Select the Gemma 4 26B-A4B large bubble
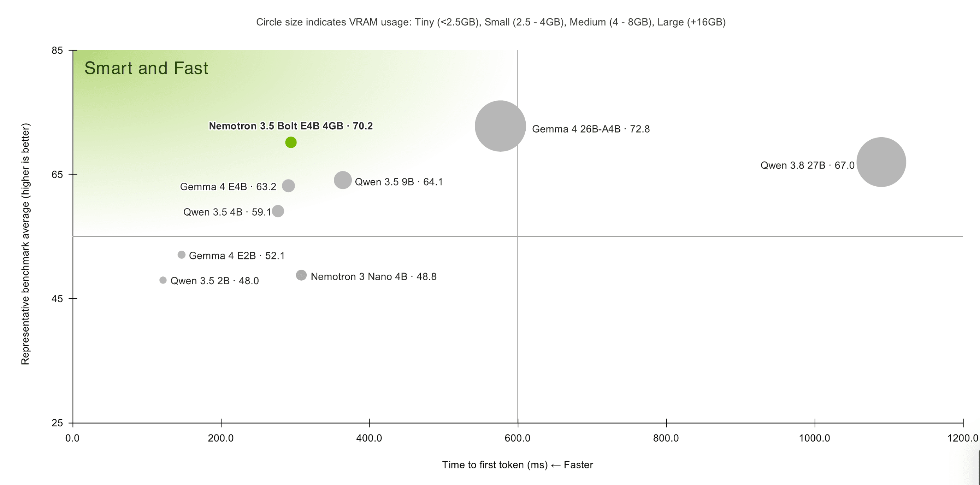Screen dimensions: 980x485 coord(500,126)
